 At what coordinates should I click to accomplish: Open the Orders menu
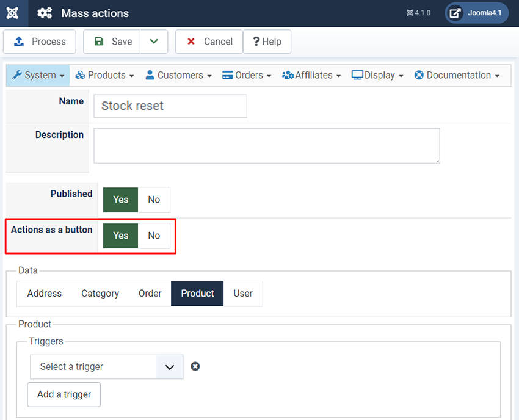247,76
